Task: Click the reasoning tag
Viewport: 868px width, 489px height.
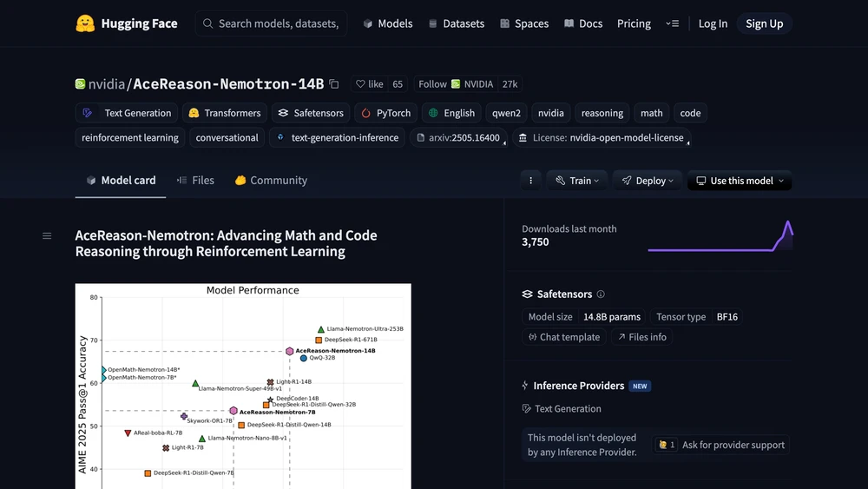Action: 602,113
